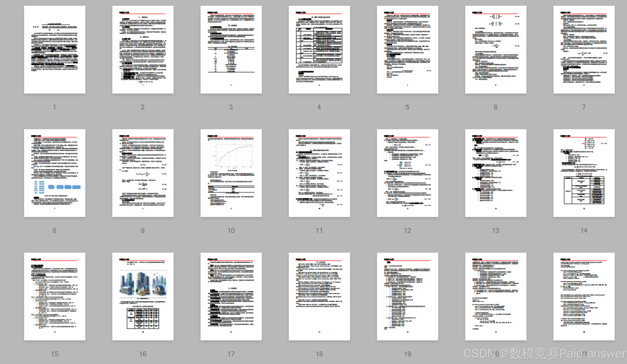Open page 4 thumbnail with bordered table
The height and width of the screenshot is (364, 627).
point(319,49)
